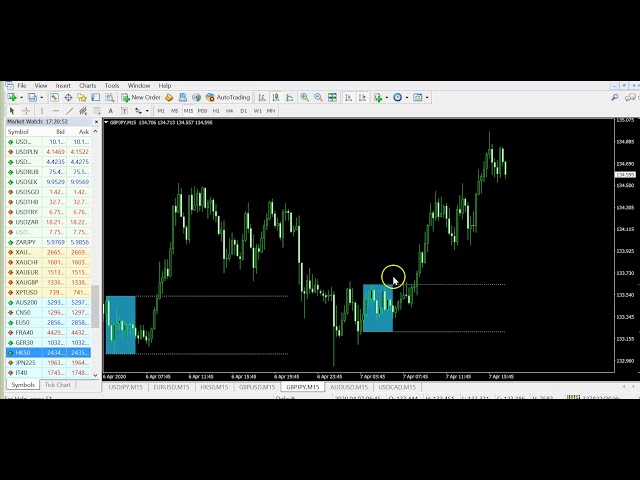The width and height of the screenshot is (640, 480).
Task: Open the Tick Chart tab
Action: [57, 385]
